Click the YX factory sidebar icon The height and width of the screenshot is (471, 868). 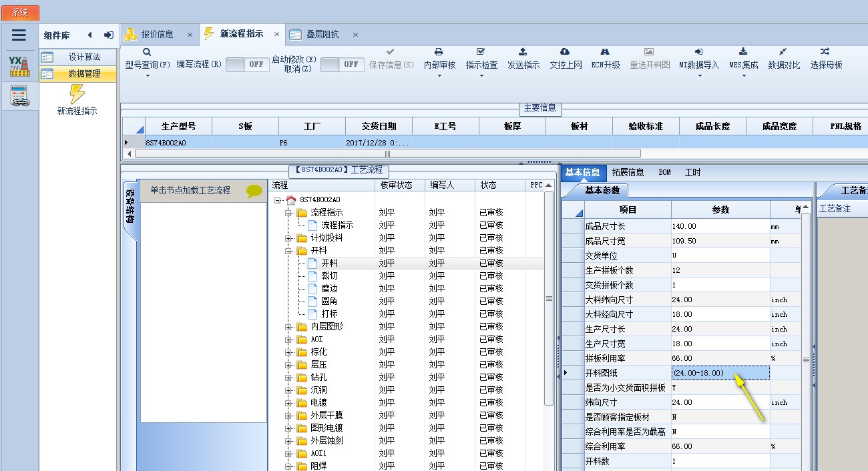[19, 66]
